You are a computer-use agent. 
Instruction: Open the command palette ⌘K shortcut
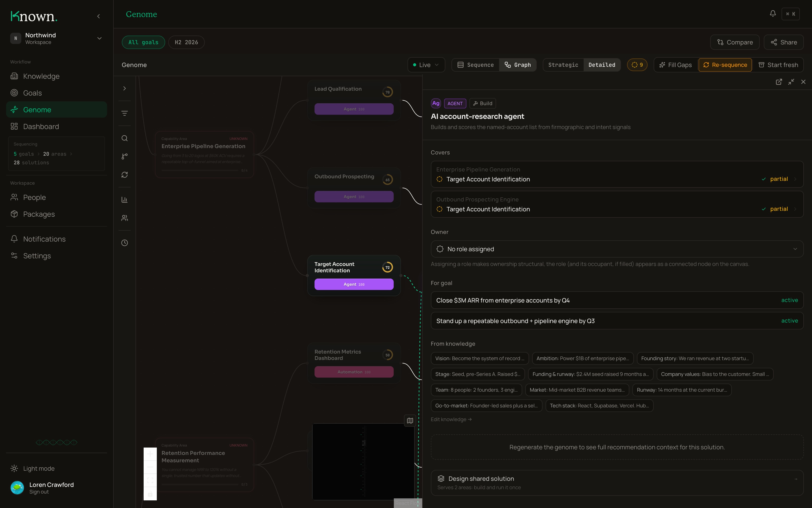coord(790,14)
